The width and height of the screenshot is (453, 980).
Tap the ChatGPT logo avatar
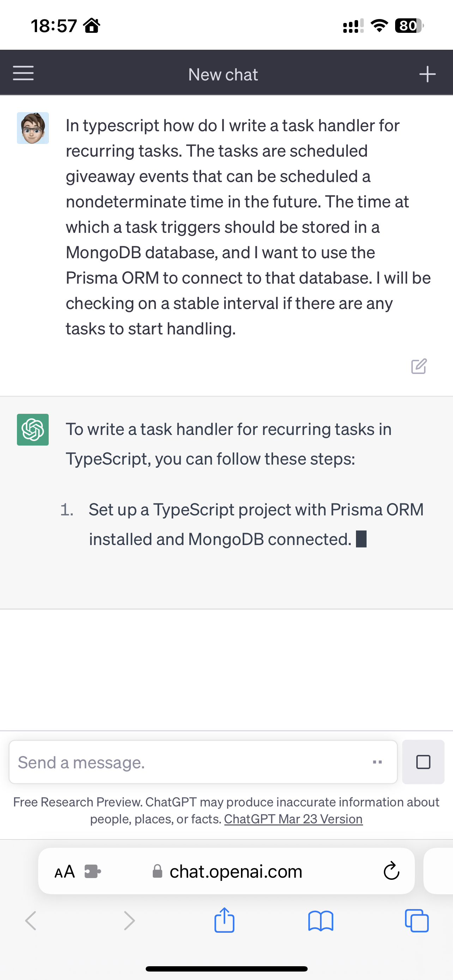click(33, 430)
